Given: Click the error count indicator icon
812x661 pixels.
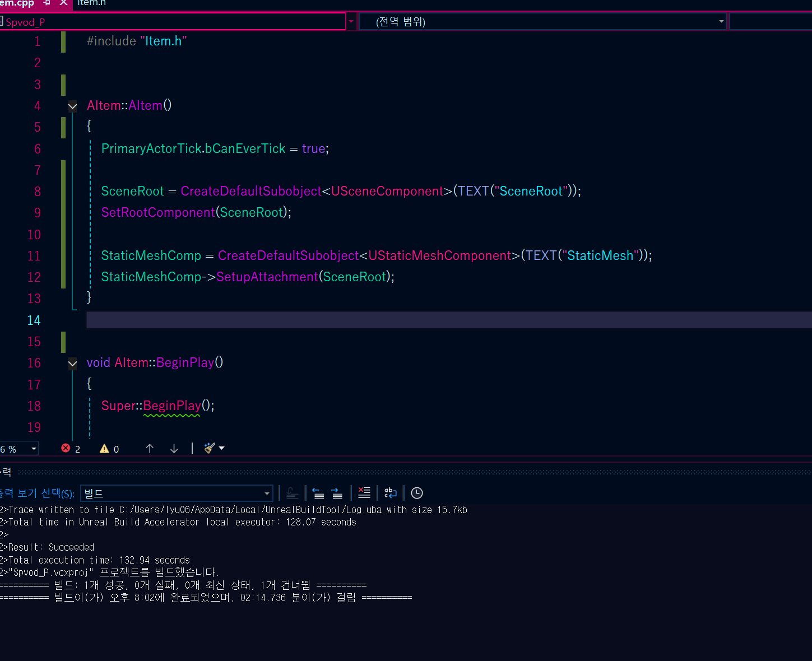Looking at the screenshot, I should coord(66,448).
